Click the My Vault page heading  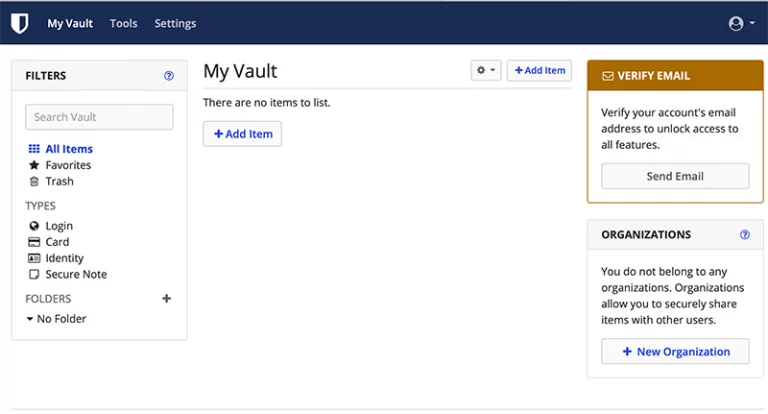point(240,72)
